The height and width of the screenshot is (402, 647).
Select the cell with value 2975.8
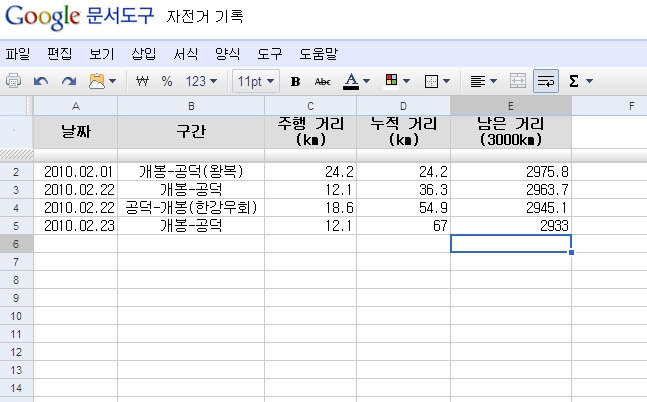[511, 172]
